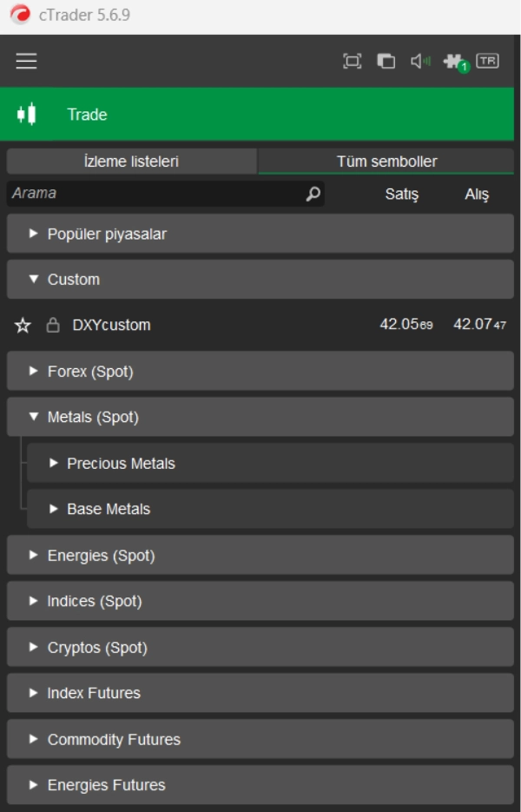Mute sounds with the speaker icon
Screen dimensions: 521x812
[420, 61]
